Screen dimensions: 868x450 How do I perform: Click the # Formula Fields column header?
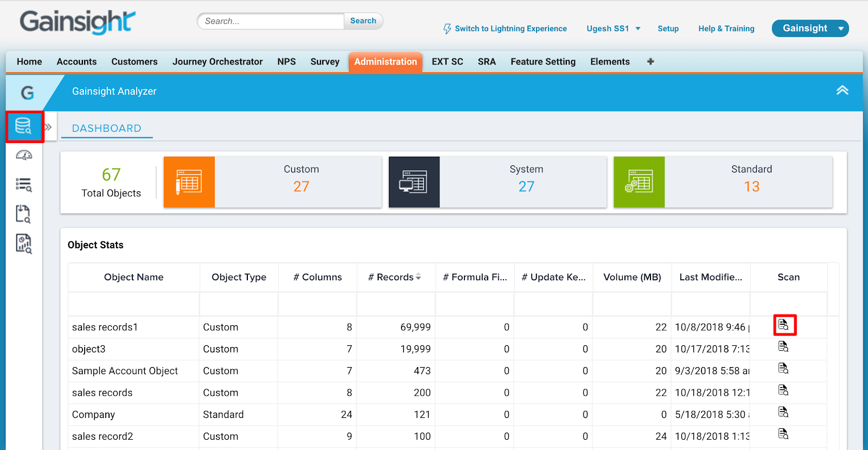(x=475, y=277)
